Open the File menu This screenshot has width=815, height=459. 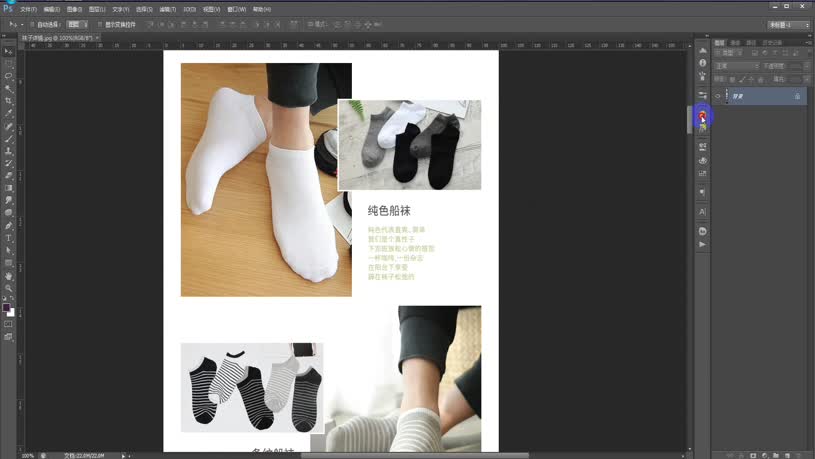pos(28,9)
